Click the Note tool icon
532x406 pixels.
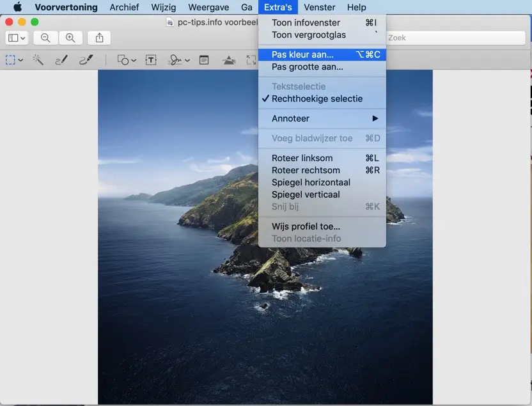(204, 60)
